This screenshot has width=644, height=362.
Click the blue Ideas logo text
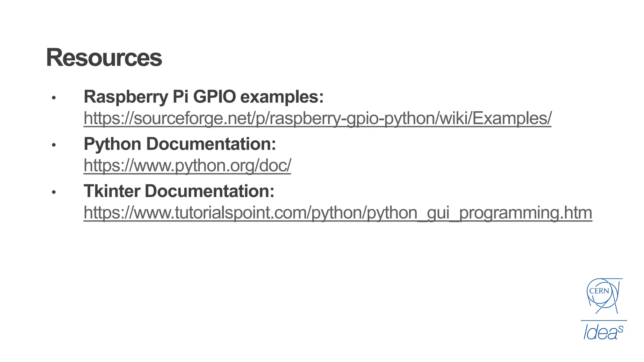[601, 333]
